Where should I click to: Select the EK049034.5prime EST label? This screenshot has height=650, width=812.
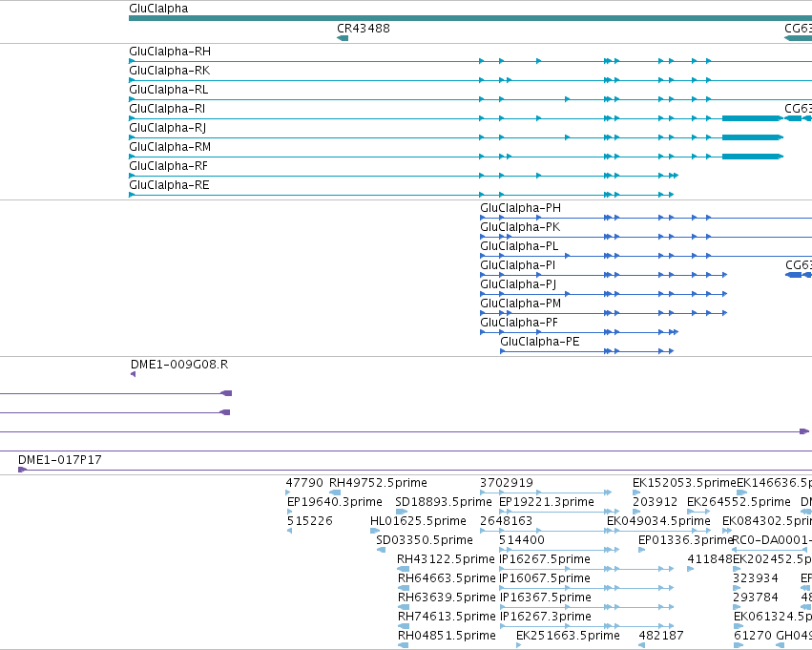[x=658, y=521]
